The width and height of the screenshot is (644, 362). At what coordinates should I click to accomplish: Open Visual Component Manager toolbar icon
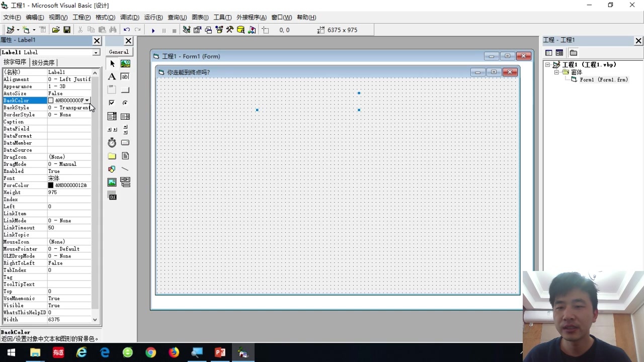click(x=252, y=30)
